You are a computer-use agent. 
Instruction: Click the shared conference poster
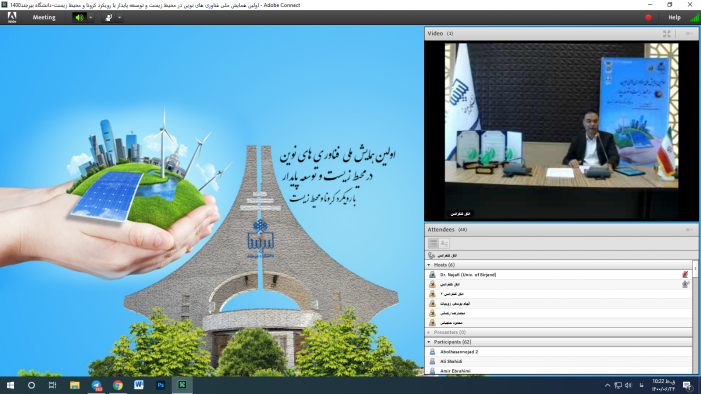pos(211,200)
